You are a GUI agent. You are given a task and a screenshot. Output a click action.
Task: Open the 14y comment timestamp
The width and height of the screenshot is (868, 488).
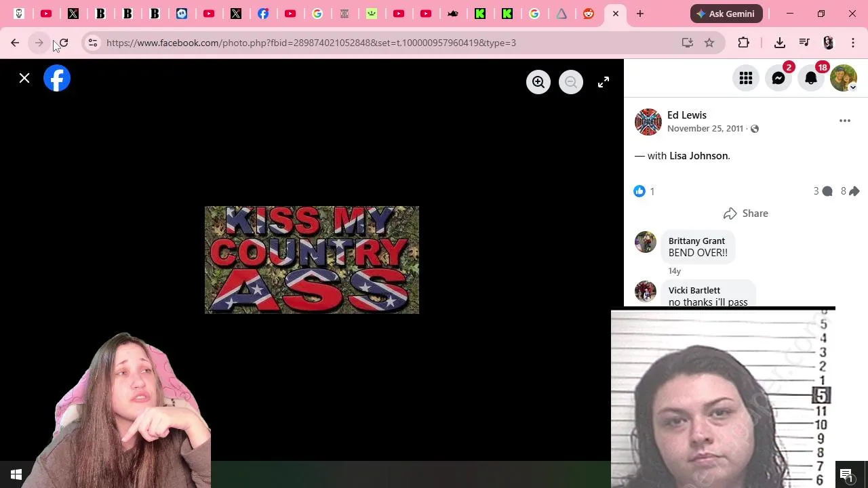(674, 271)
